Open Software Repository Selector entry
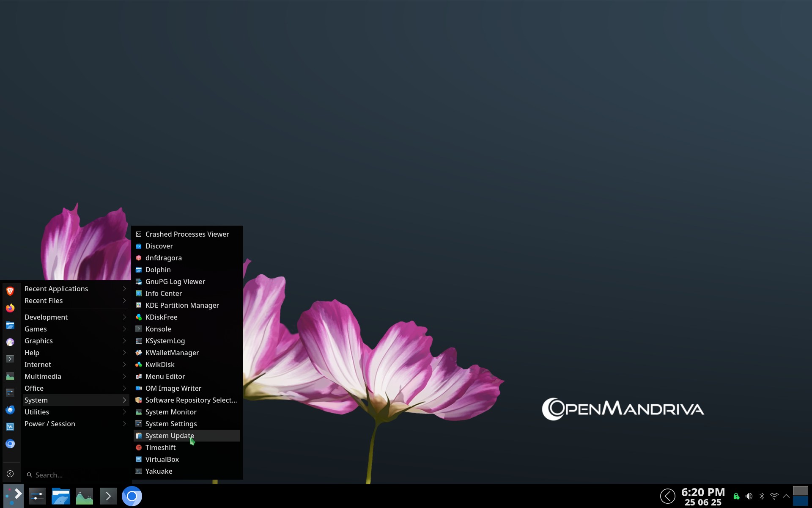Viewport: 812px width, 508px height. (x=187, y=400)
